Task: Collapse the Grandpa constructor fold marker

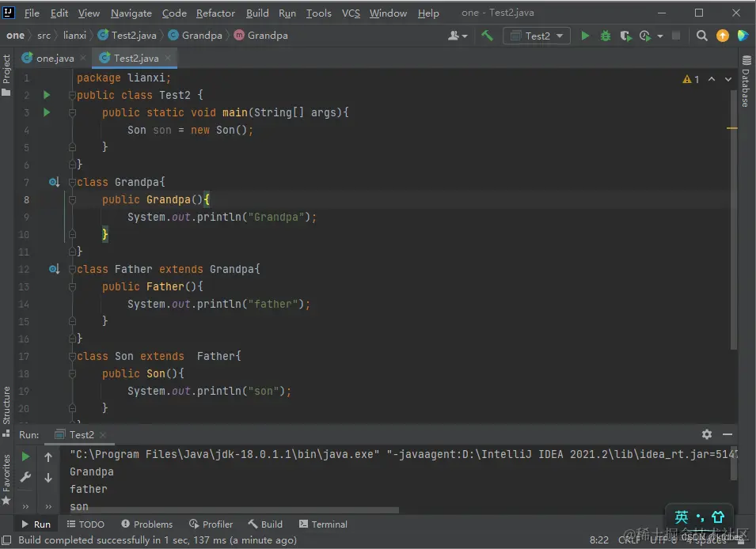Action: (x=72, y=199)
